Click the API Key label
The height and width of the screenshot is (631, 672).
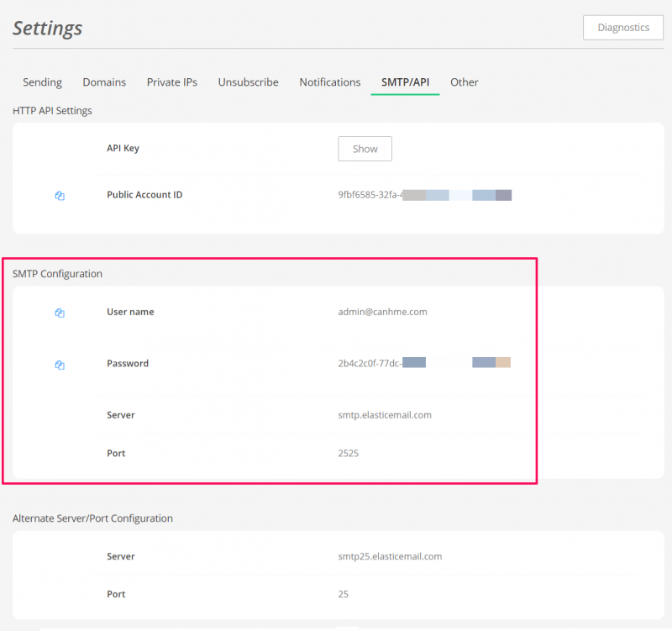coord(123,149)
